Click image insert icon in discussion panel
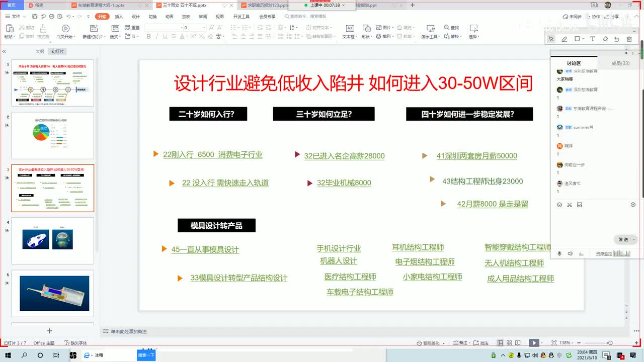 [x=580, y=205]
